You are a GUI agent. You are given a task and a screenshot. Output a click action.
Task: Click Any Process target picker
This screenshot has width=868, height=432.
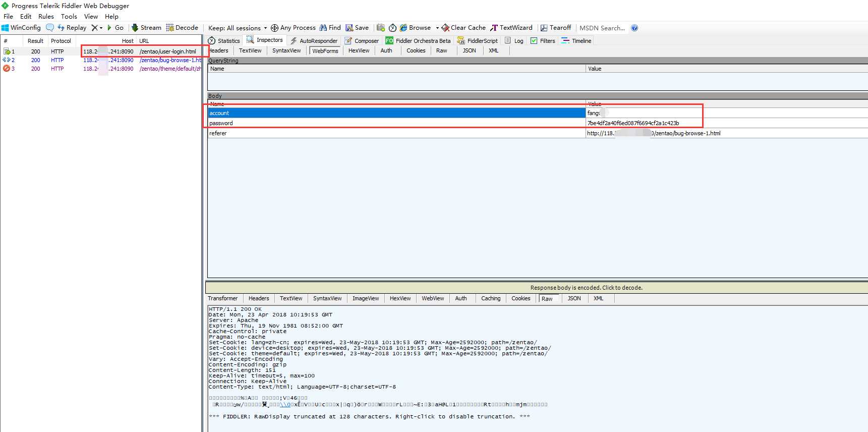(293, 28)
